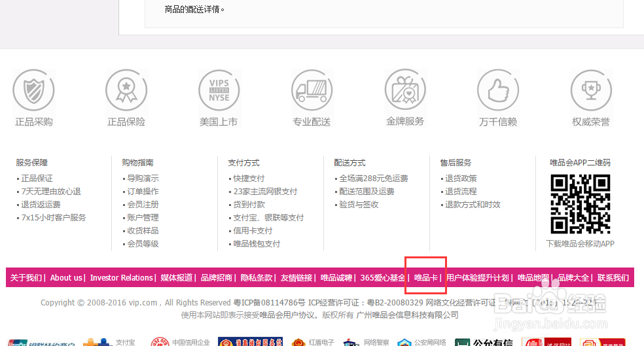Viewport: 644px width, 346px height.
Task: Open the 23家主流网银支付 link
Action: 265,192
